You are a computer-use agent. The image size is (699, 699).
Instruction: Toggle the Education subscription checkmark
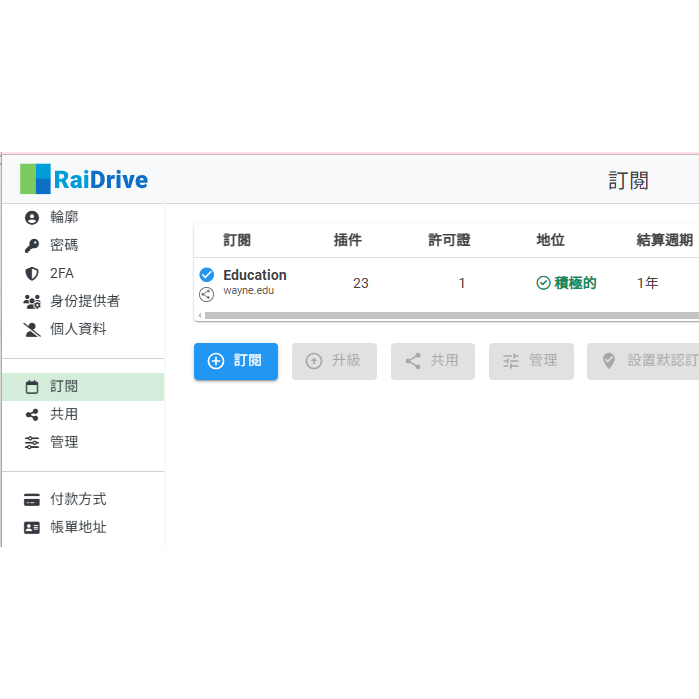click(206, 275)
